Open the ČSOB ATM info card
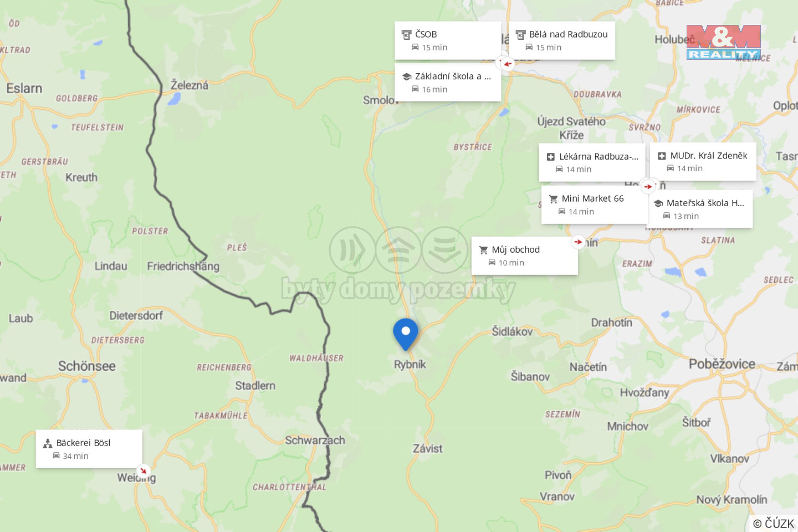 click(448, 40)
